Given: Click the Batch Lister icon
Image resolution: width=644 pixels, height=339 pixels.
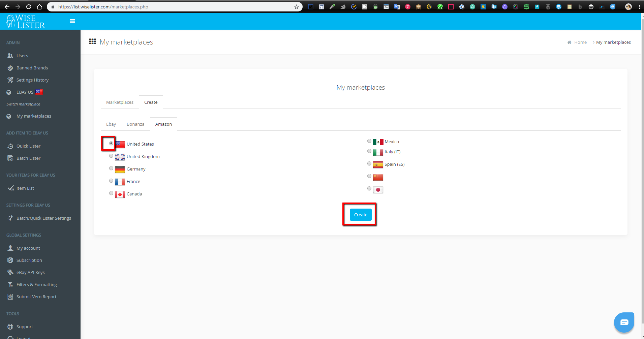Looking at the screenshot, I should (x=10, y=158).
